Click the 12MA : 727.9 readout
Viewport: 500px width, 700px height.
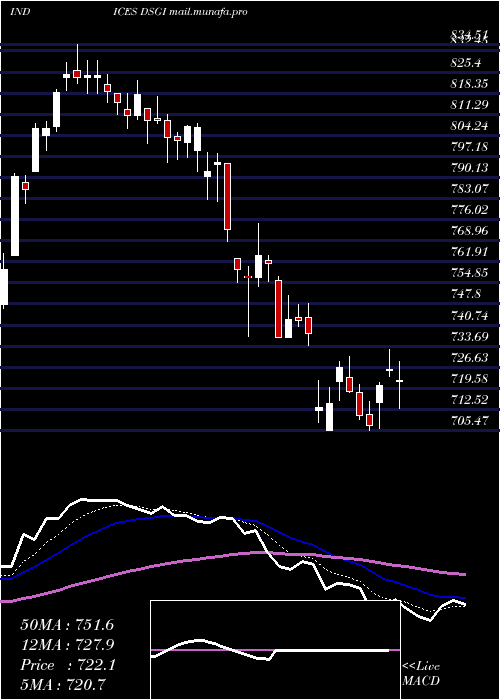pos(67,645)
